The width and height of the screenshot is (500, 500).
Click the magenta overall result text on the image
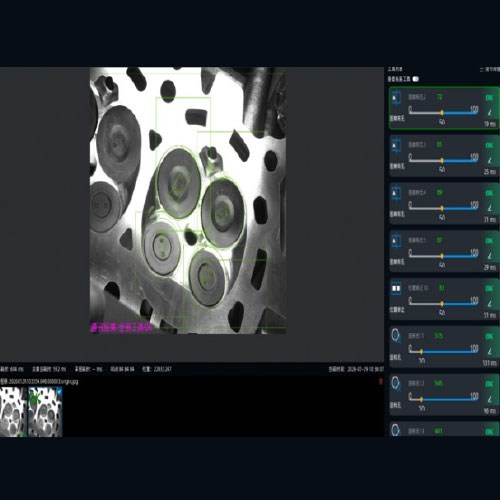point(121,327)
